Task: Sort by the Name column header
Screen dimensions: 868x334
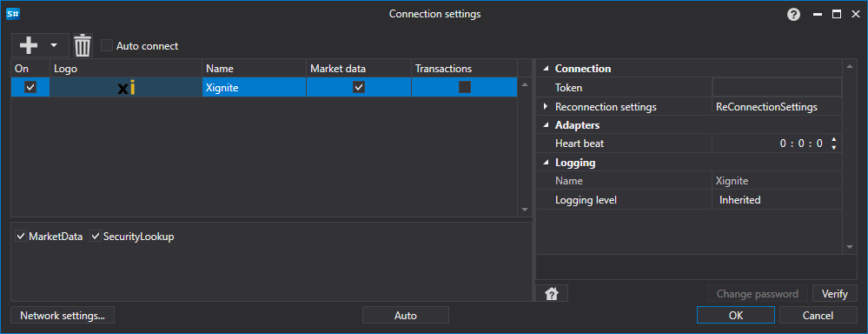Action: tap(254, 69)
